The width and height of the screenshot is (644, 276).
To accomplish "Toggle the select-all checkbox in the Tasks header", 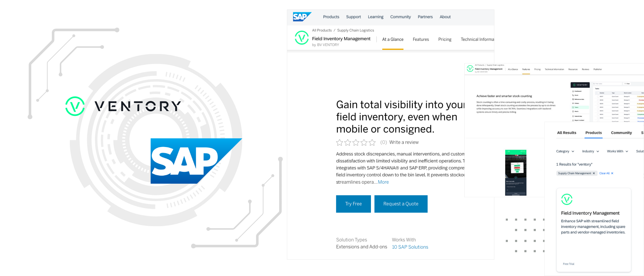I will 598,93.
